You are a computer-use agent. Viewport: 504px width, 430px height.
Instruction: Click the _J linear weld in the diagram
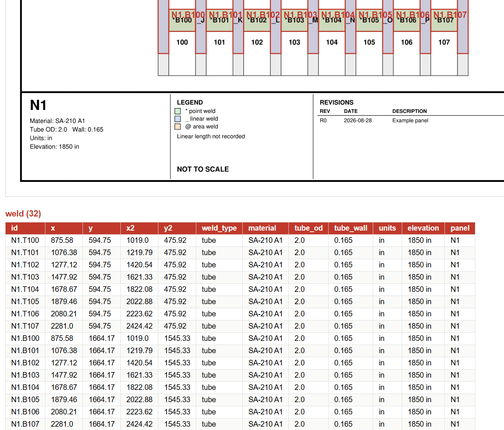point(201,27)
